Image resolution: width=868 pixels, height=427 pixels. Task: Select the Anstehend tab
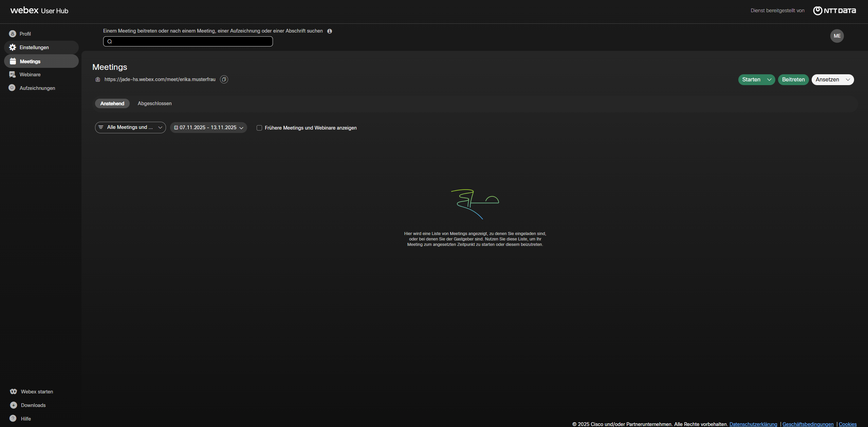coord(112,103)
